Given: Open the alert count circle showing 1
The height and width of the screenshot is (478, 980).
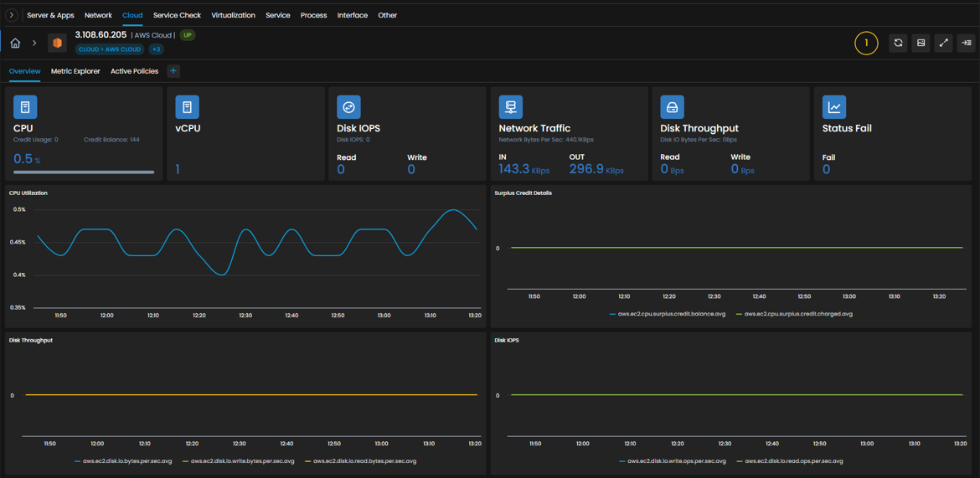Looking at the screenshot, I should click(866, 44).
